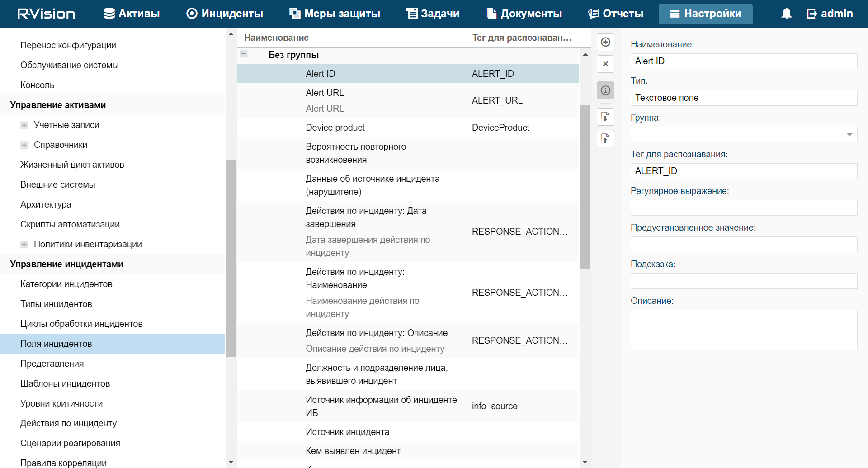Click the R-Vision logo
868x468 pixels.
pos(46,14)
